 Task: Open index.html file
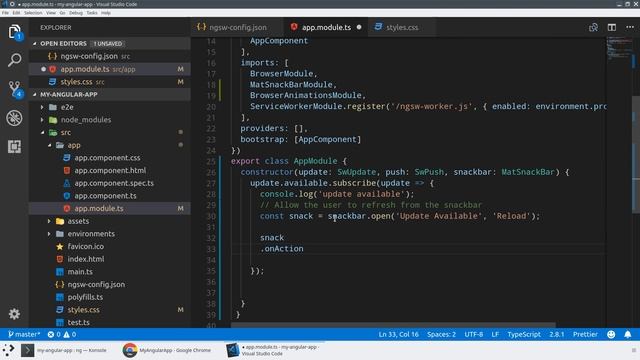click(x=109, y=259)
